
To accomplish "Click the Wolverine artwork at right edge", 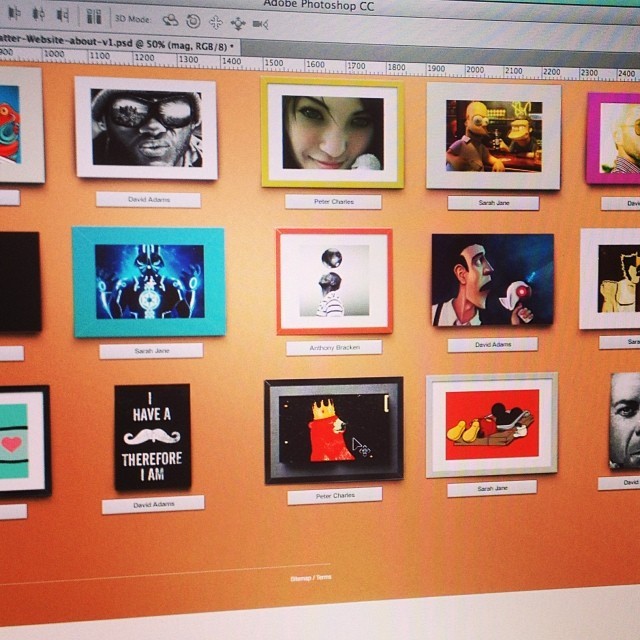I will tap(610, 279).
